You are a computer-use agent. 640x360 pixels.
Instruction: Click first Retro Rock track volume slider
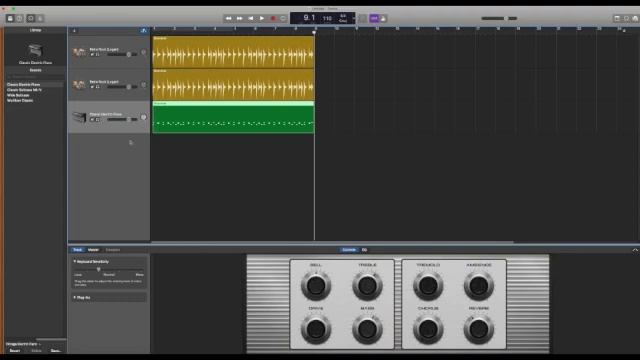pyautogui.click(x=122, y=54)
